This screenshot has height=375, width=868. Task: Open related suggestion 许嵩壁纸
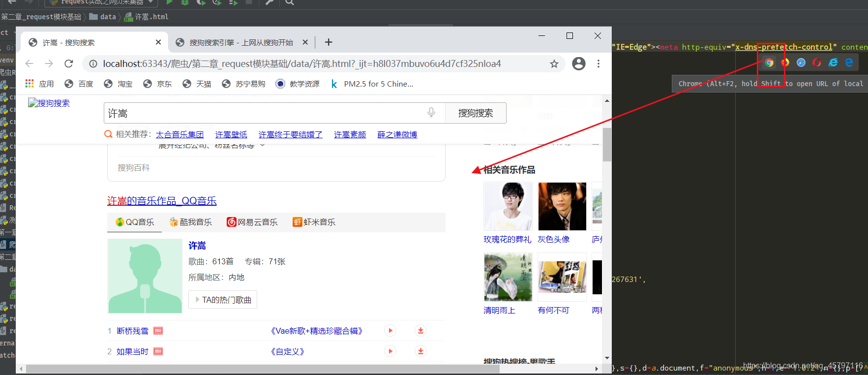[231, 134]
